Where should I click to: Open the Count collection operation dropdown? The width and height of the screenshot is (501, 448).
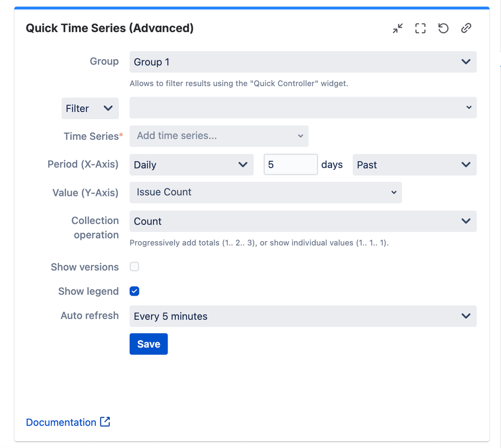point(302,221)
